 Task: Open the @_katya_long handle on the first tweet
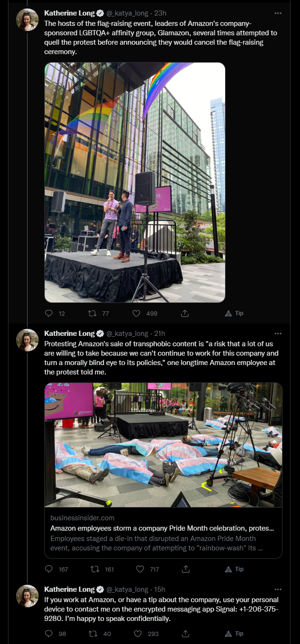[128, 13]
